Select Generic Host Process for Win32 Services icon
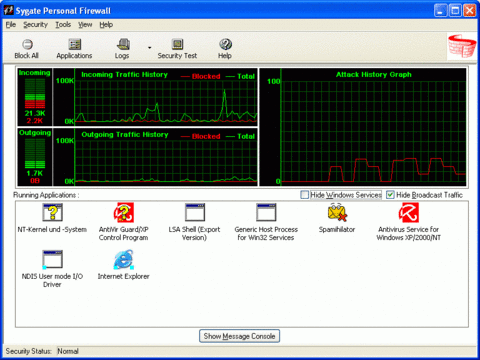 (x=266, y=212)
